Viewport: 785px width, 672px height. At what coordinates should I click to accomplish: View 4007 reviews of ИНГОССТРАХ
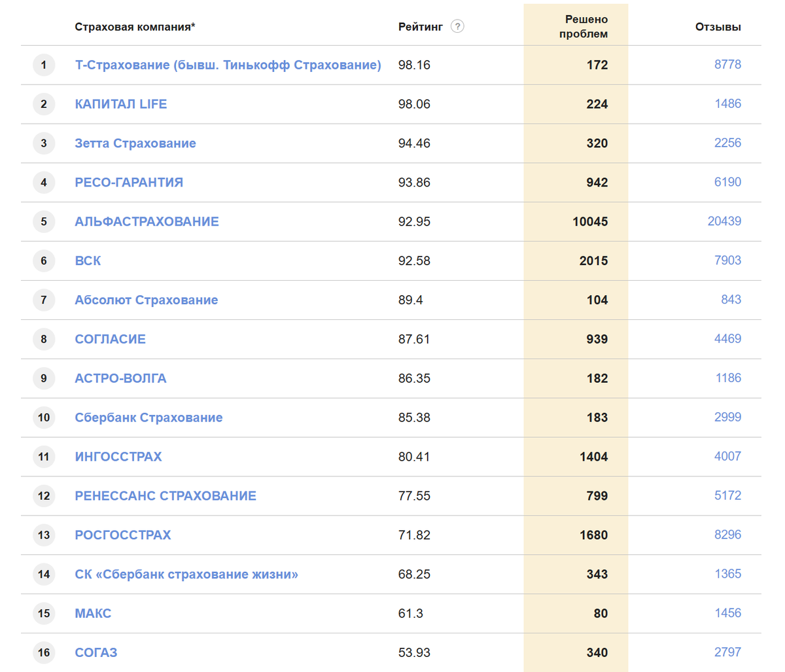(727, 457)
